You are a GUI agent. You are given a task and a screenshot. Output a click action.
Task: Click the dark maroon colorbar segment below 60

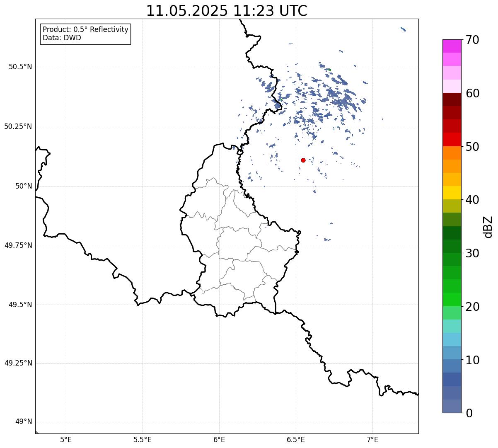[452, 99]
